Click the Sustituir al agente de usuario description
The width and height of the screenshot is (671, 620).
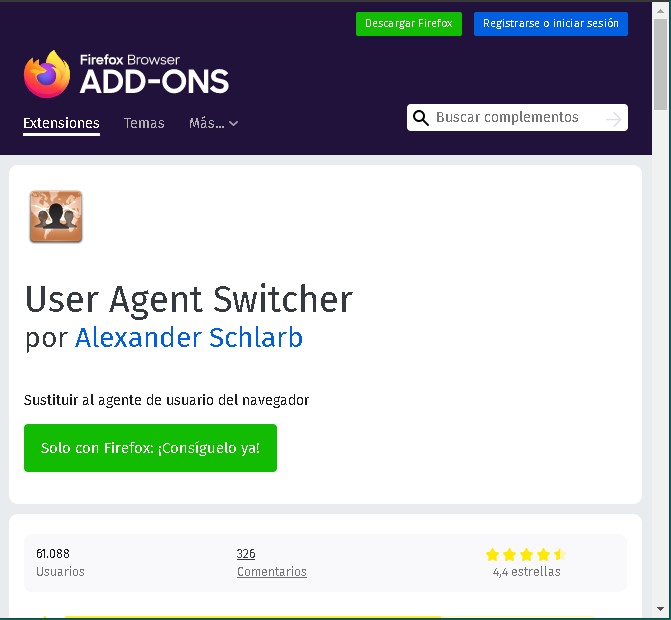166,400
